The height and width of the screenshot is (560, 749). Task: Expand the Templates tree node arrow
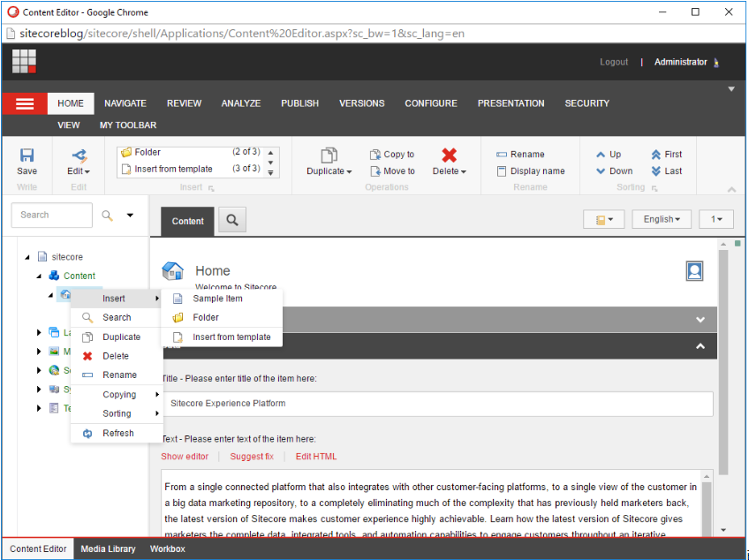39,408
